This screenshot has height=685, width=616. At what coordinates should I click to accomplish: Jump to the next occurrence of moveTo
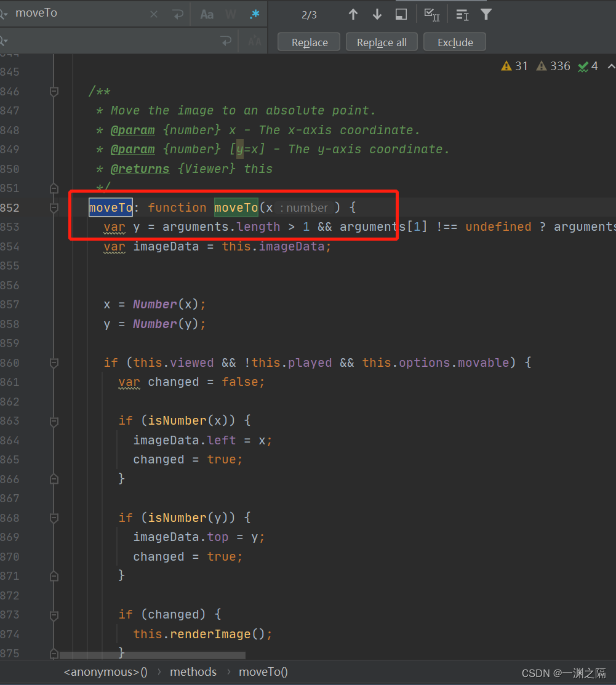(377, 14)
